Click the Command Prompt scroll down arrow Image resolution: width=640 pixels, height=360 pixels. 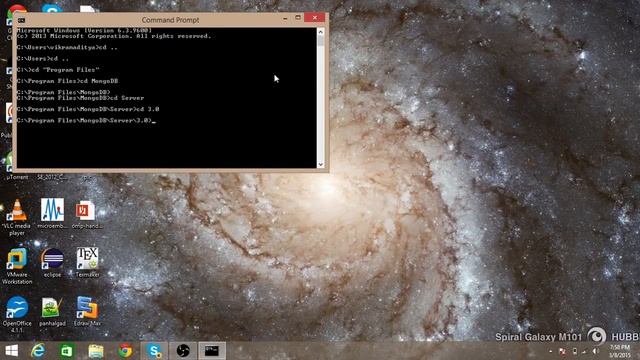320,164
